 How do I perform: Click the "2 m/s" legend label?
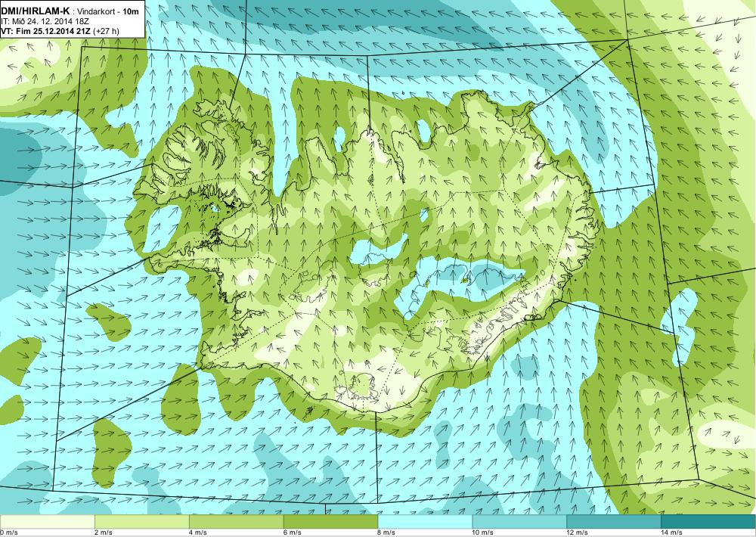click(103, 532)
